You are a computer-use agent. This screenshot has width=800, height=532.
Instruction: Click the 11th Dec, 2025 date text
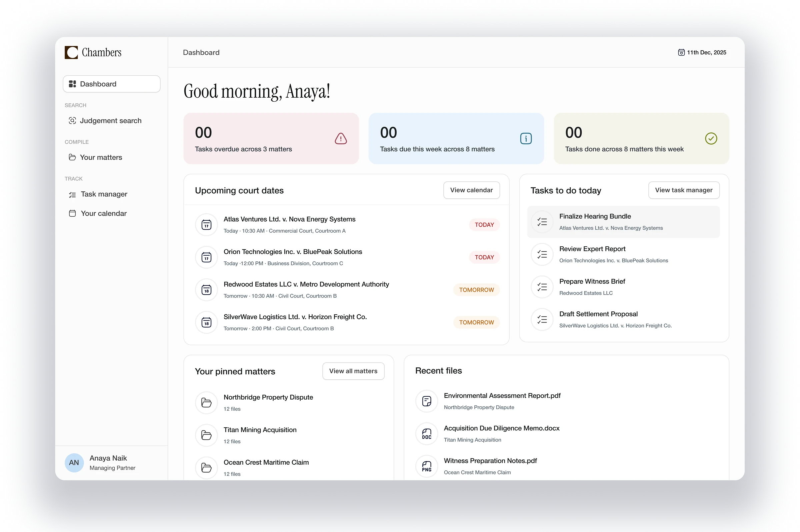tap(706, 53)
